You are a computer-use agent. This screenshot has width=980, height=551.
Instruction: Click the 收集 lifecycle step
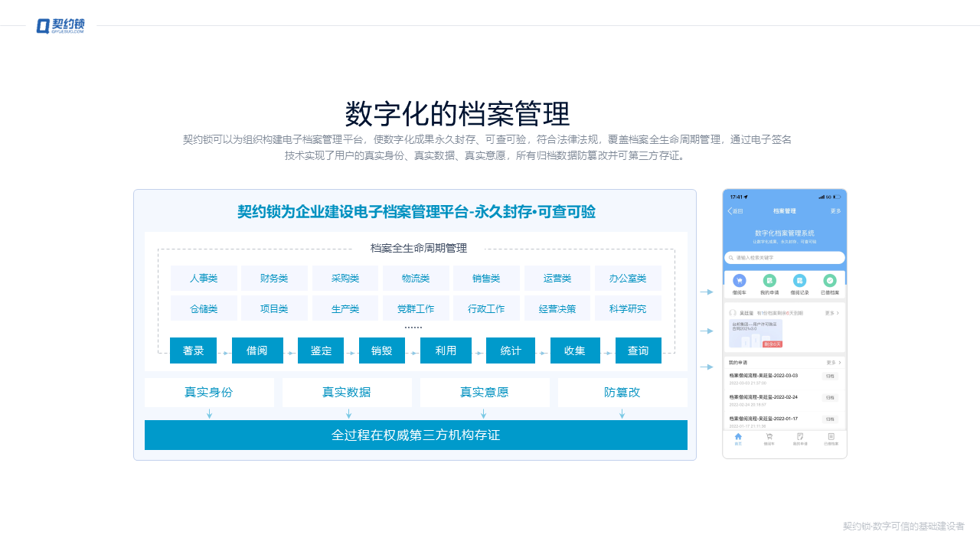(575, 350)
